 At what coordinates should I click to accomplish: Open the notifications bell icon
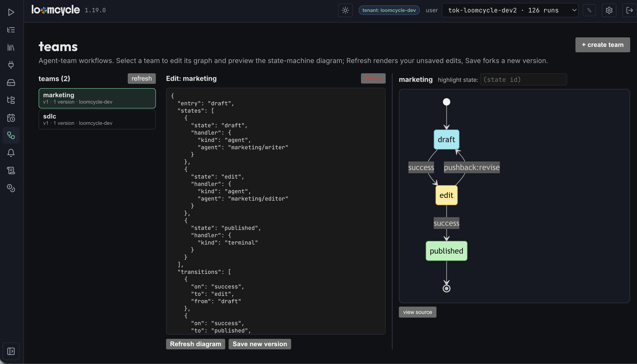pyautogui.click(x=11, y=153)
